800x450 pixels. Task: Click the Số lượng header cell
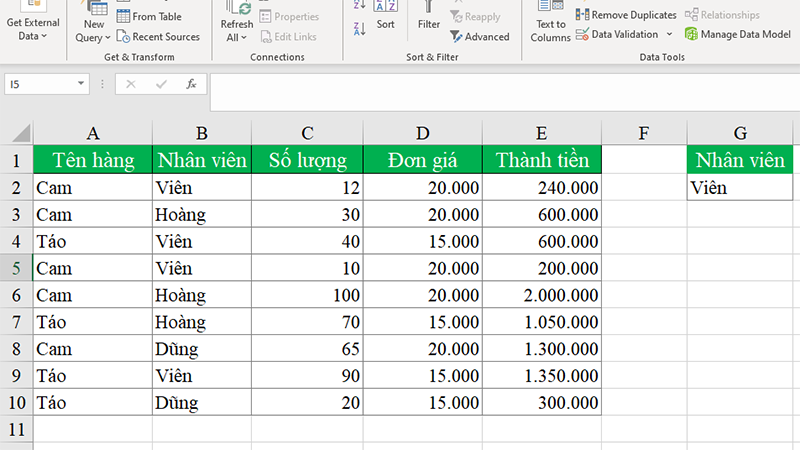coord(307,160)
